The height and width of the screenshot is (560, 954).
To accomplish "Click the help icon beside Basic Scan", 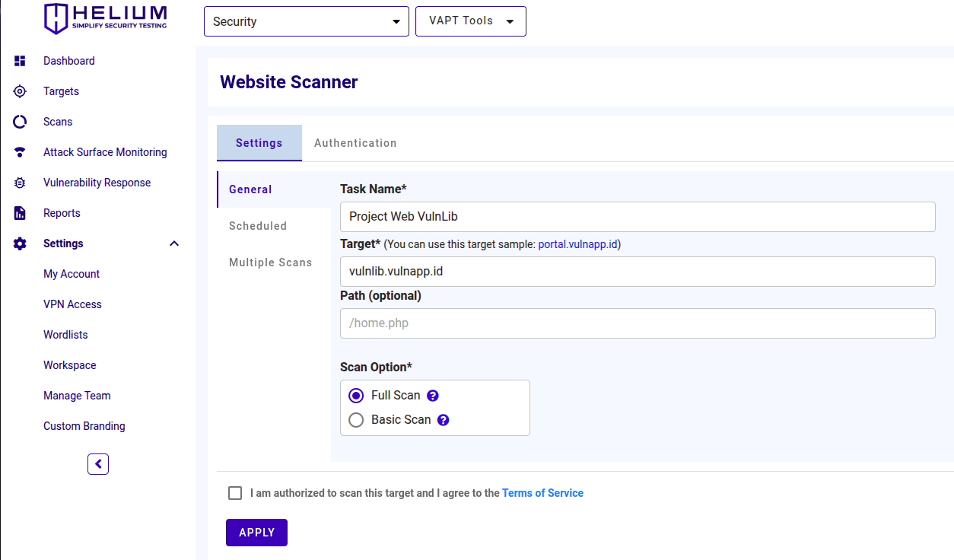I will click(444, 420).
